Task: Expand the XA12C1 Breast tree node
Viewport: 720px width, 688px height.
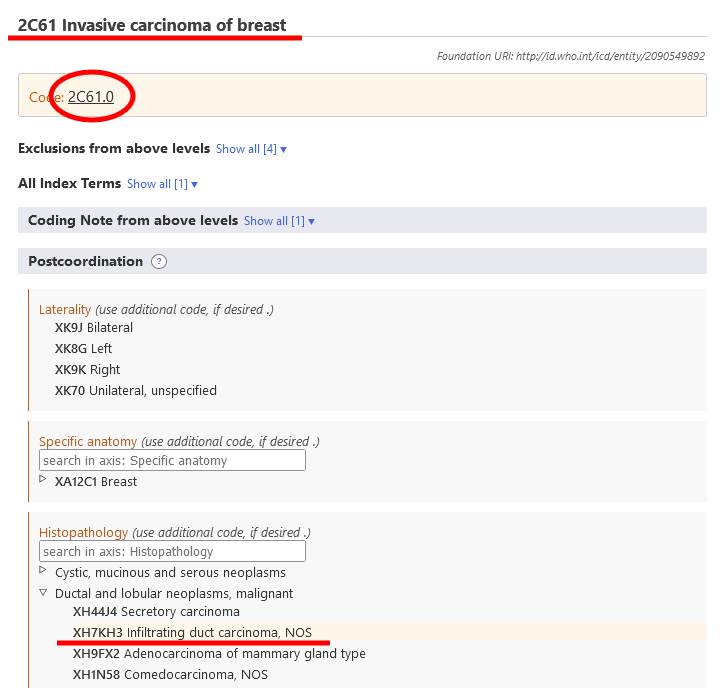Action: 43,480
